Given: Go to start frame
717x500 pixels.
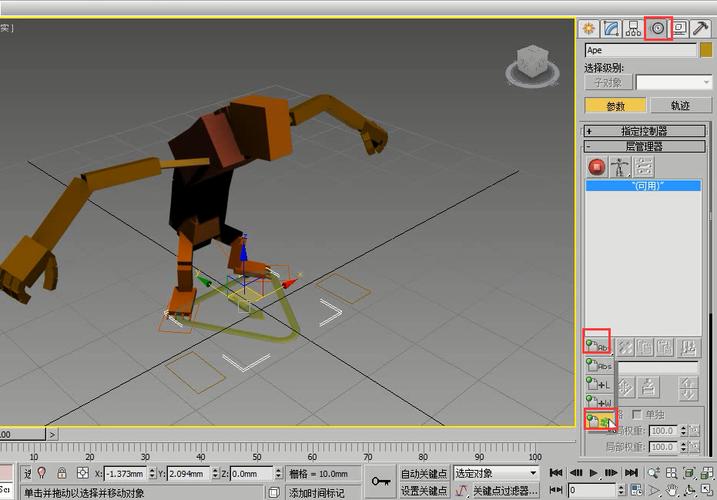Looking at the screenshot, I should pos(556,473).
